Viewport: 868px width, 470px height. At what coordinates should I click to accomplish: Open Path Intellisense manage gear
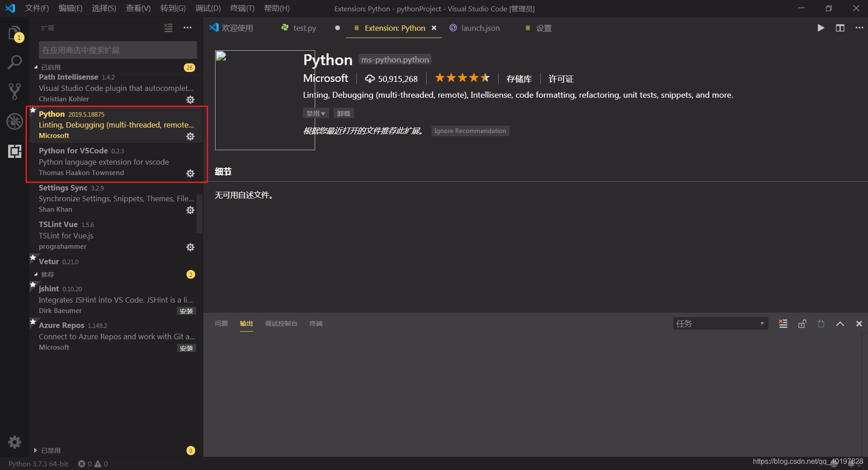tap(191, 100)
